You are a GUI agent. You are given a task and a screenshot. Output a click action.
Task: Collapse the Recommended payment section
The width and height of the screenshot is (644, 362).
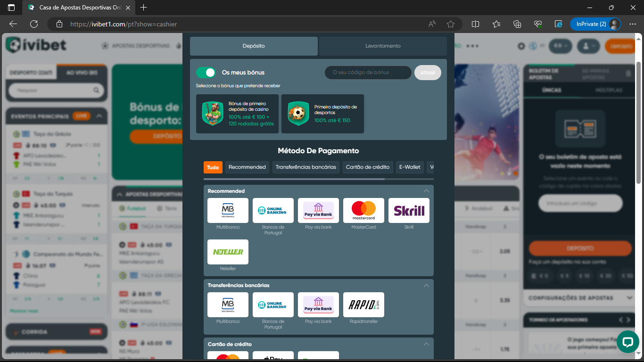tap(426, 191)
